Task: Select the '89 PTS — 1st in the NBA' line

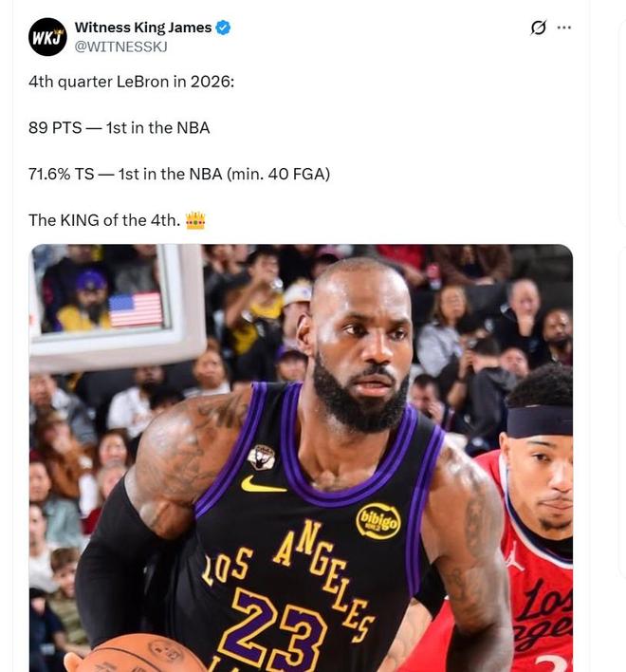Action: (x=119, y=128)
